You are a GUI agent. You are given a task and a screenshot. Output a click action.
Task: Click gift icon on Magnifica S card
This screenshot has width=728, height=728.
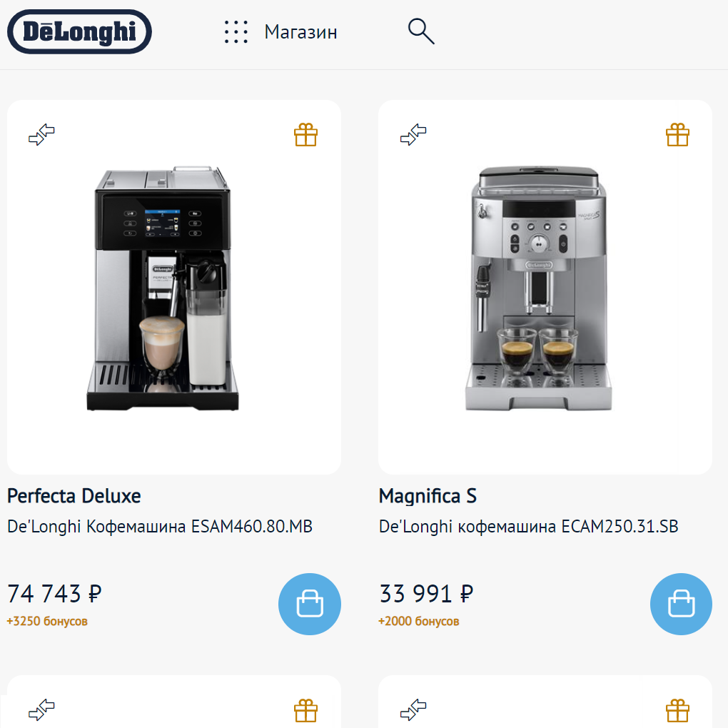point(677,135)
